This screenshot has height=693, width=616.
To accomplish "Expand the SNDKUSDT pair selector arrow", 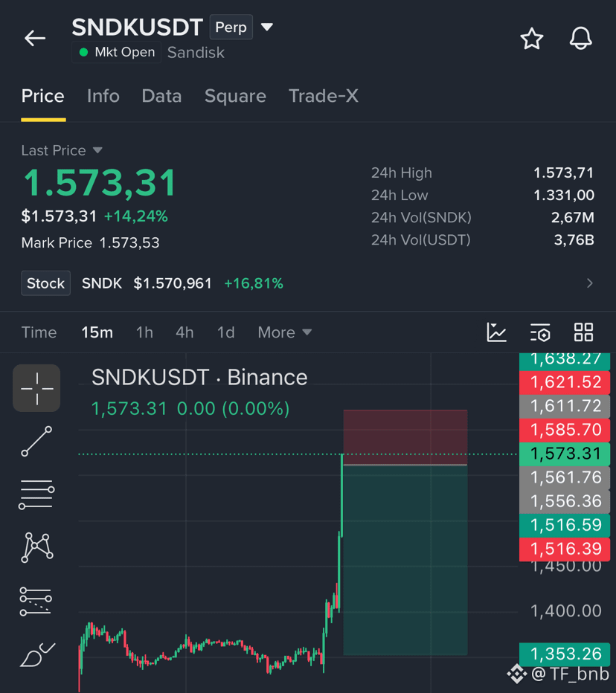I will pyautogui.click(x=266, y=28).
